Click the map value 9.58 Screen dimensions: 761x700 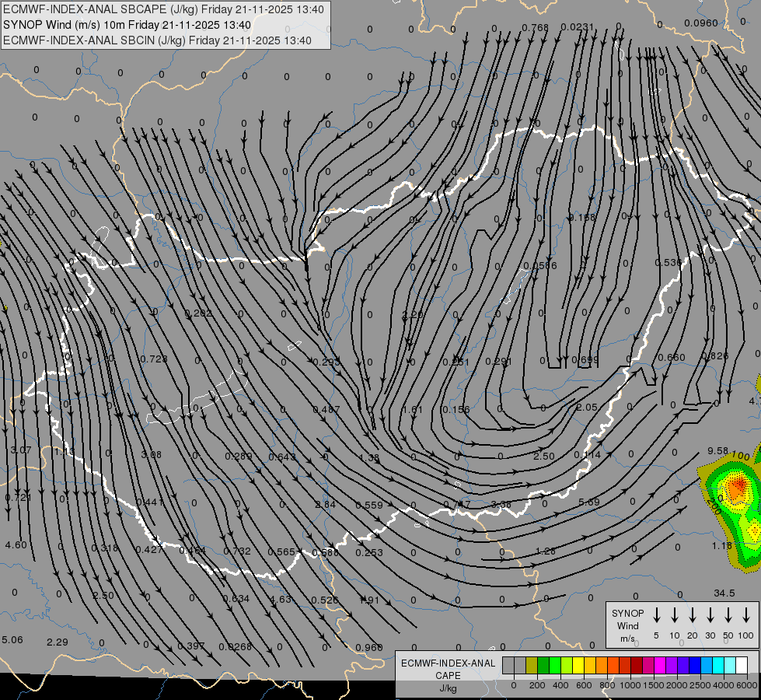click(x=717, y=451)
